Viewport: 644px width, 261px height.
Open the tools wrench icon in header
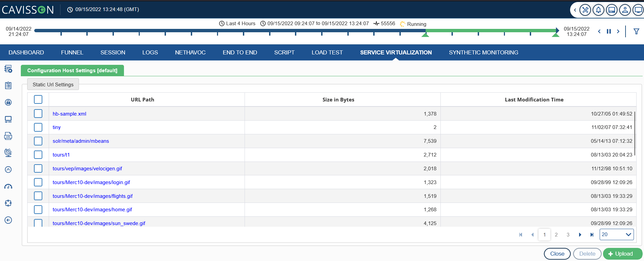coord(585,10)
